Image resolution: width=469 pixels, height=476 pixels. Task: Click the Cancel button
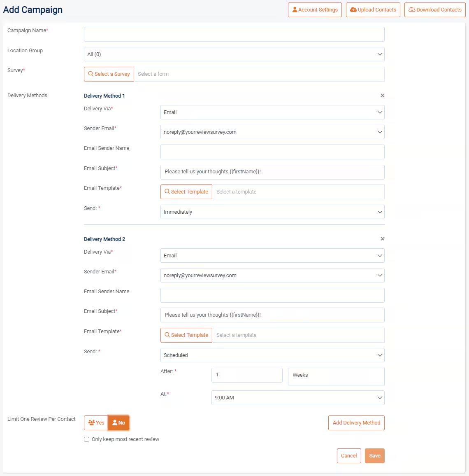(x=349, y=456)
